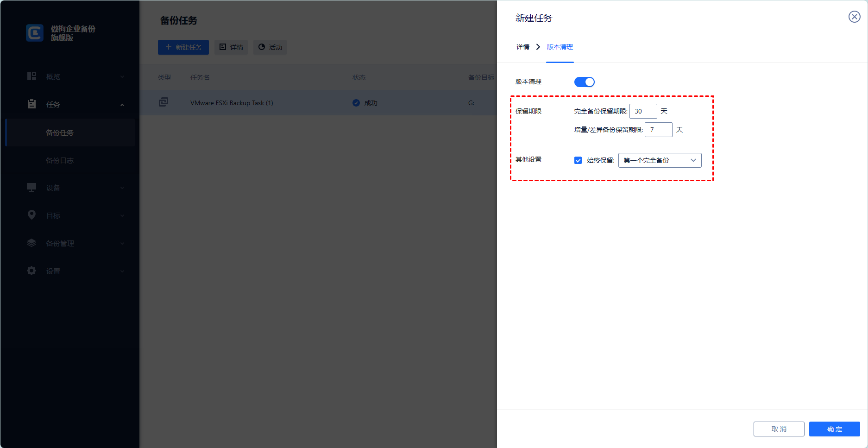Click the 确定 confirm button

pyautogui.click(x=834, y=429)
